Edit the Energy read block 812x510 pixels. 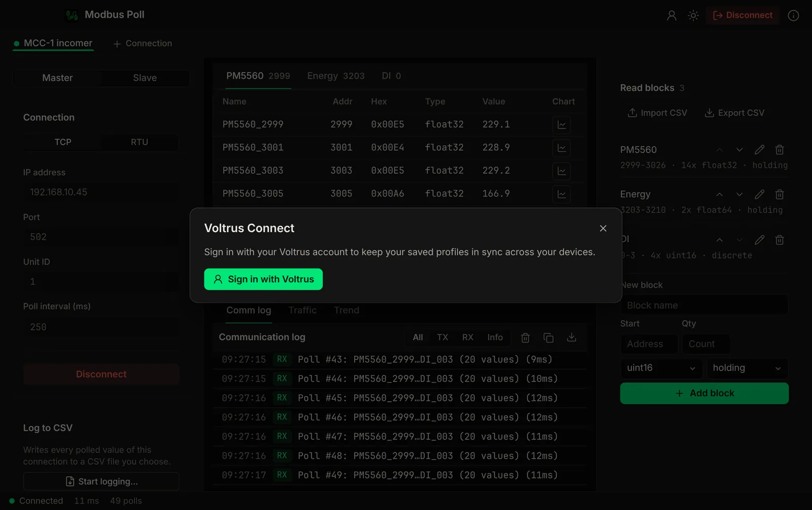tap(759, 195)
